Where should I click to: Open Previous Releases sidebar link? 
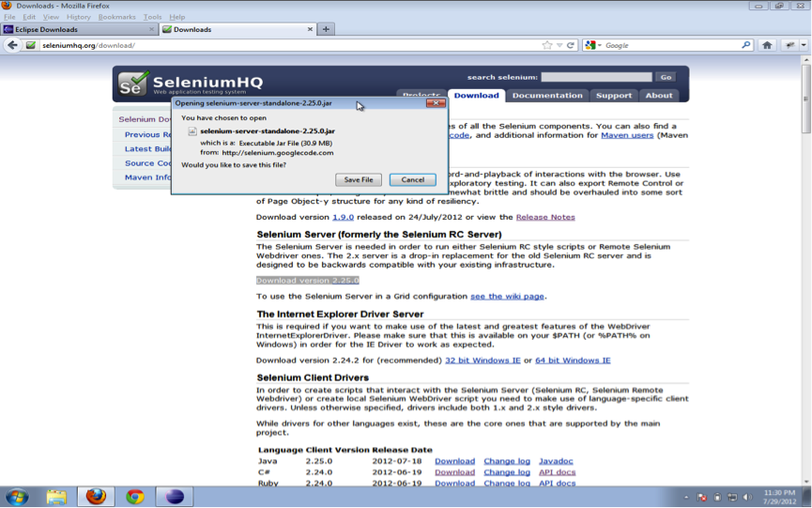point(147,134)
